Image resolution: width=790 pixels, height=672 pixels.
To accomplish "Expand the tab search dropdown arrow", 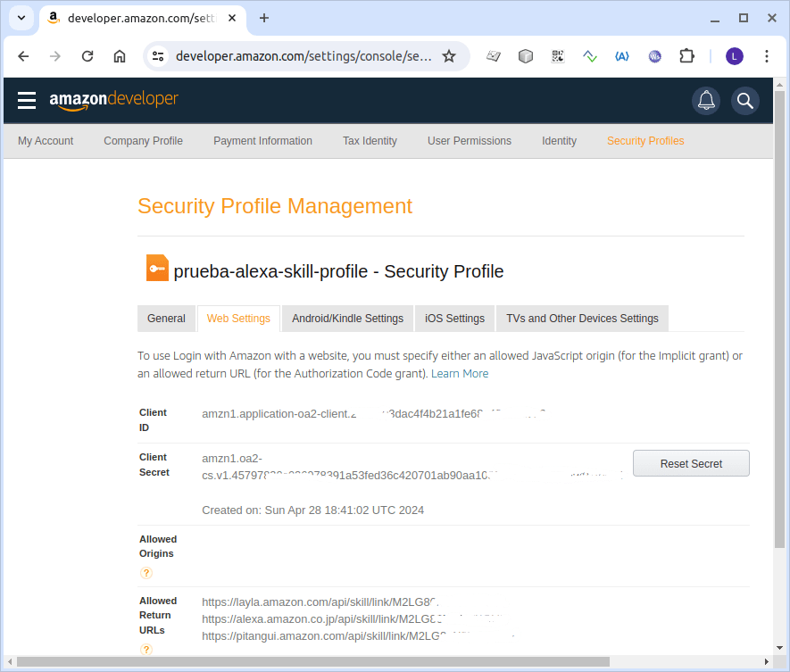I will pos(21,18).
